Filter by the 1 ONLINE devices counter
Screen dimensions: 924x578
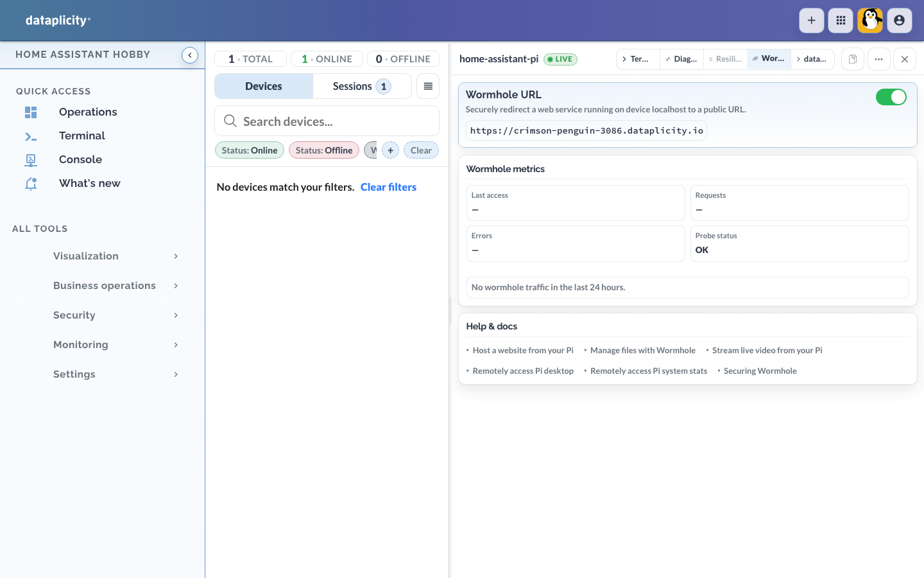327,59
